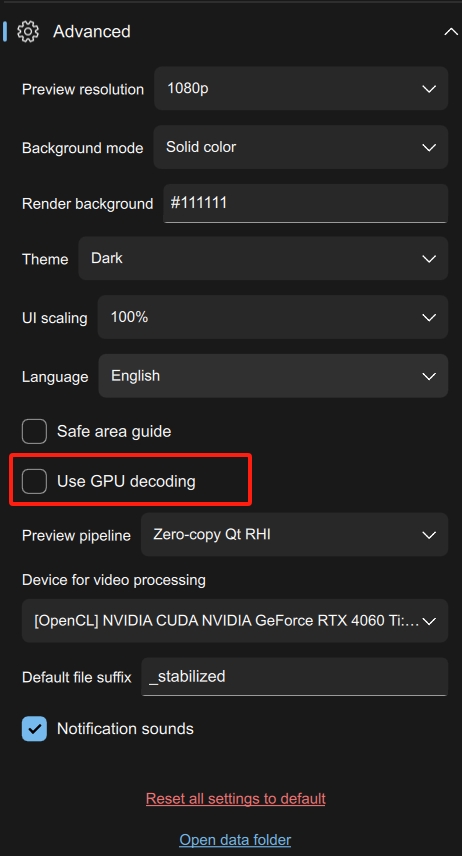Open the Preview pipeline dropdown
Screen dimensions: 462x856
294,535
